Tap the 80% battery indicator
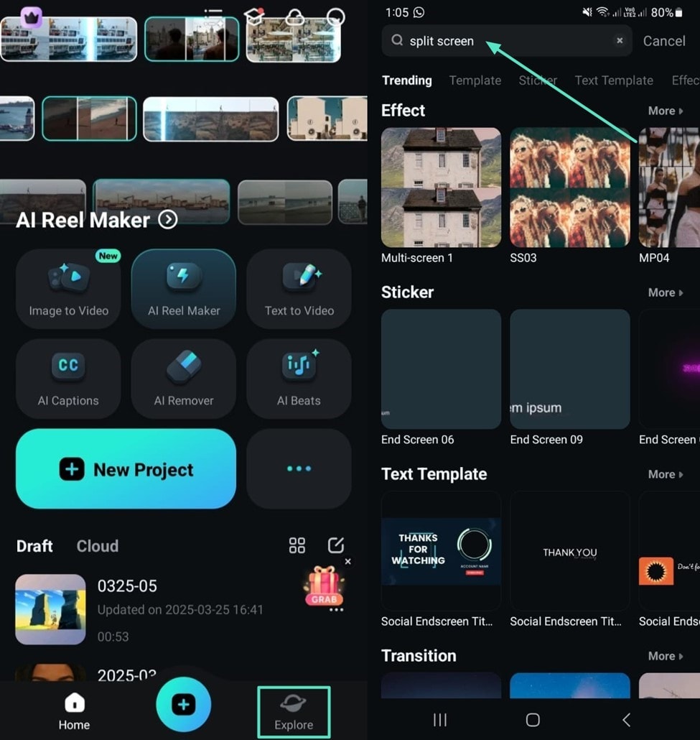Image resolution: width=700 pixels, height=740 pixels. coord(666,13)
